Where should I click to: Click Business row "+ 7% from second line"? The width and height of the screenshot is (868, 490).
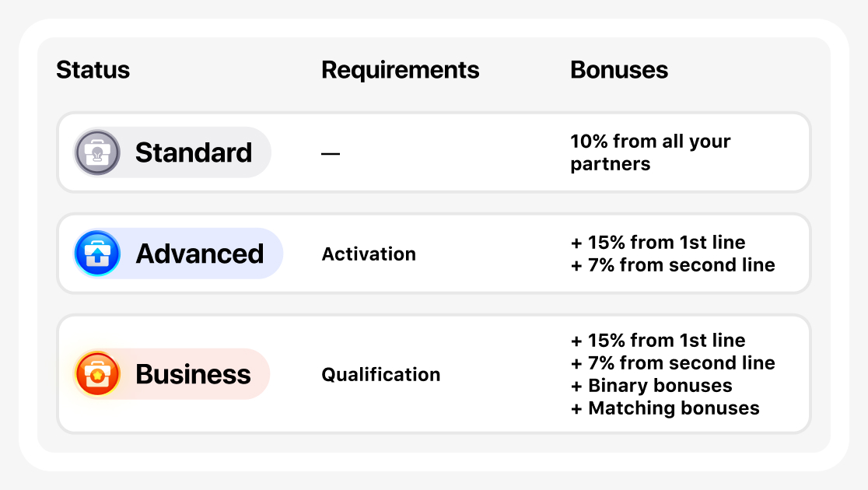click(673, 363)
